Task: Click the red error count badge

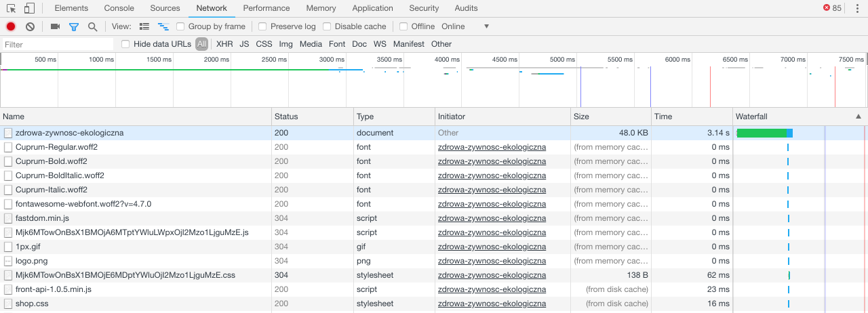Action: 832,8
